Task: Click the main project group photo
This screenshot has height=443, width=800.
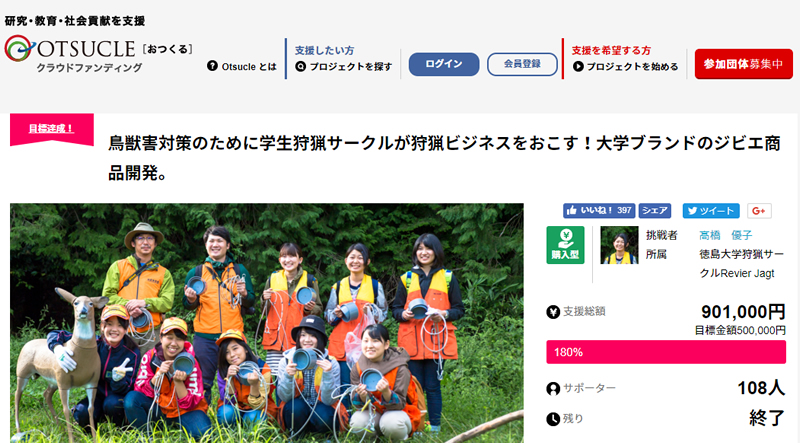Action: click(267, 323)
